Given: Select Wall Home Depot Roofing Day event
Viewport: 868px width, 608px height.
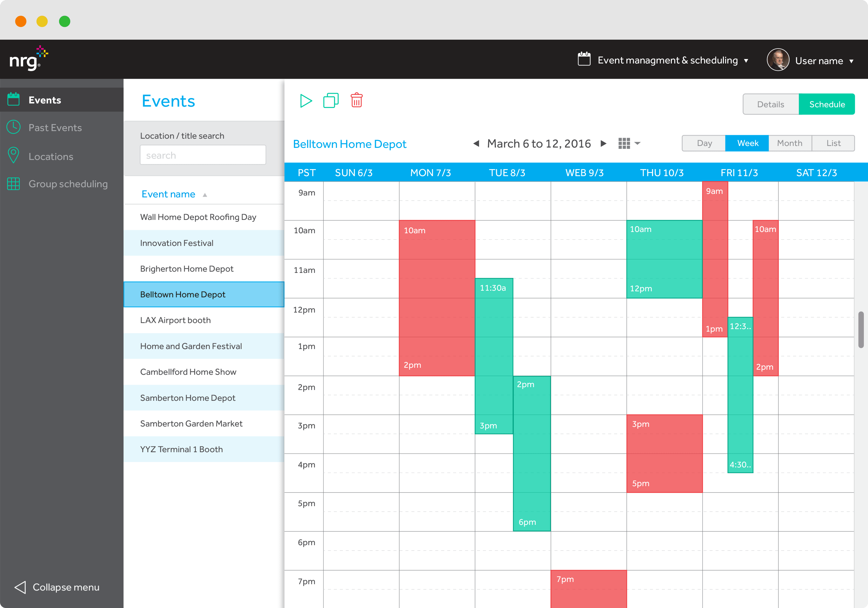Looking at the screenshot, I should (204, 217).
